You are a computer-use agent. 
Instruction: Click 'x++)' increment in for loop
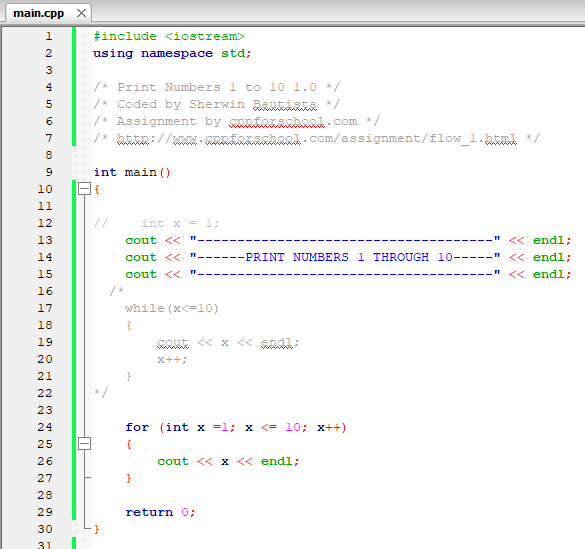pos(332,427)
